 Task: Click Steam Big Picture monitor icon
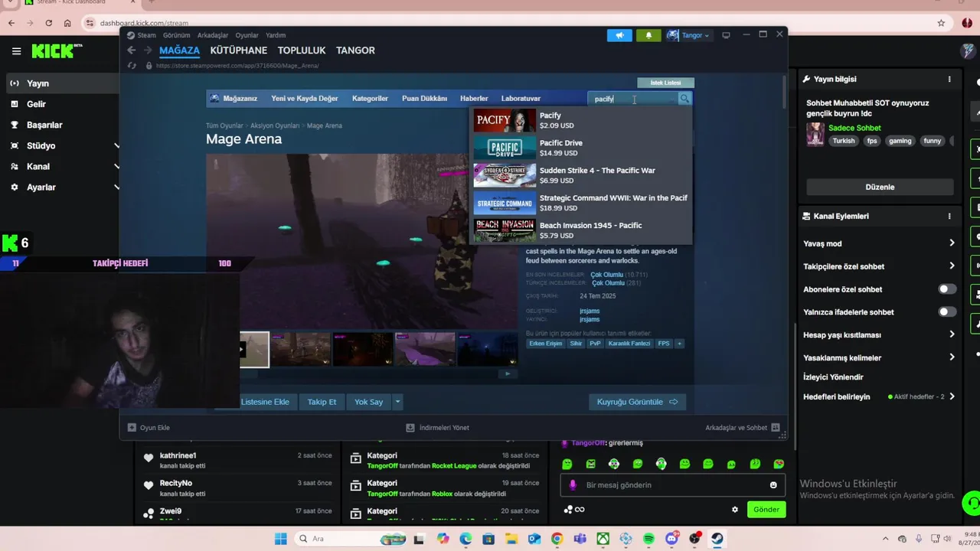point(726,35)
